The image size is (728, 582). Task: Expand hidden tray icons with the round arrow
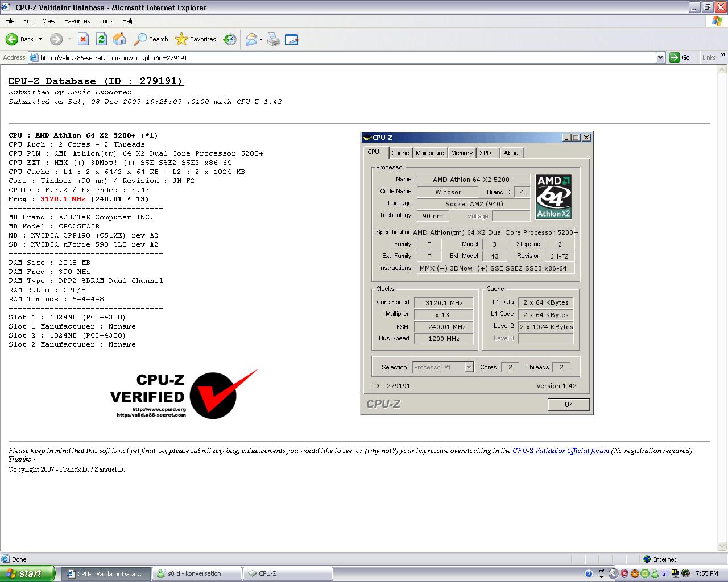pos(613,573)
